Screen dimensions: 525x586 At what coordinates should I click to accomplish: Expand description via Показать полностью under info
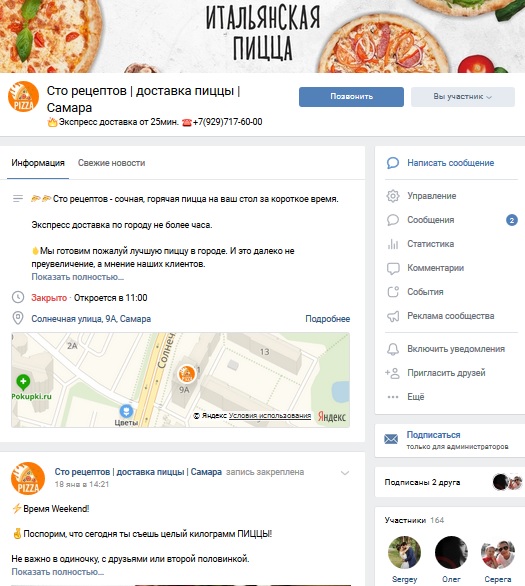(x=77, y=277)
